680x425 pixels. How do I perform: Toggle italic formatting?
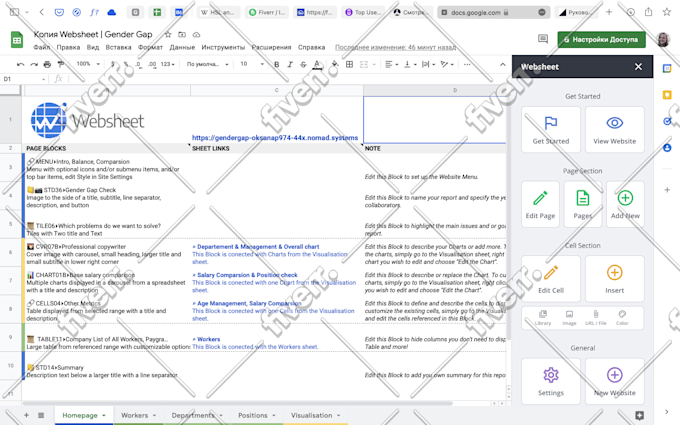[290, 65]
